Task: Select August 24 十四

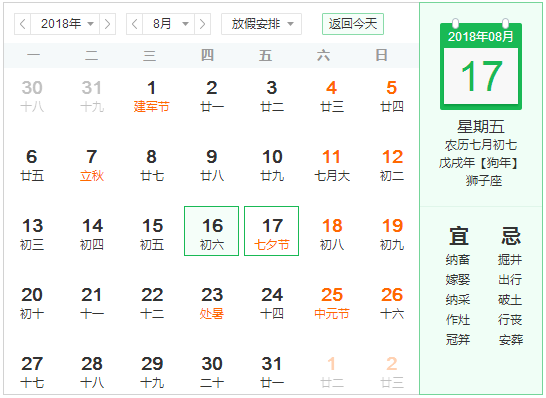Action: (272, 303)
